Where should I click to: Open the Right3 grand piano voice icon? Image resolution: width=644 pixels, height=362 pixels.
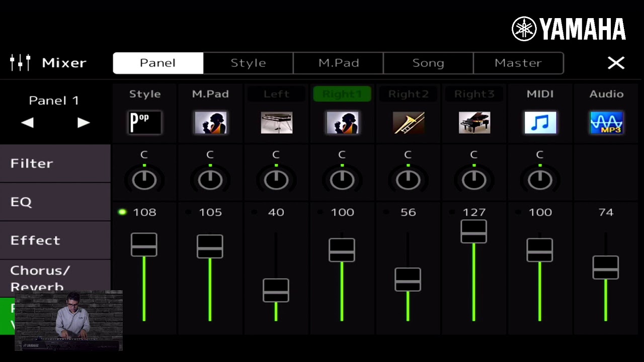[474, 123]
